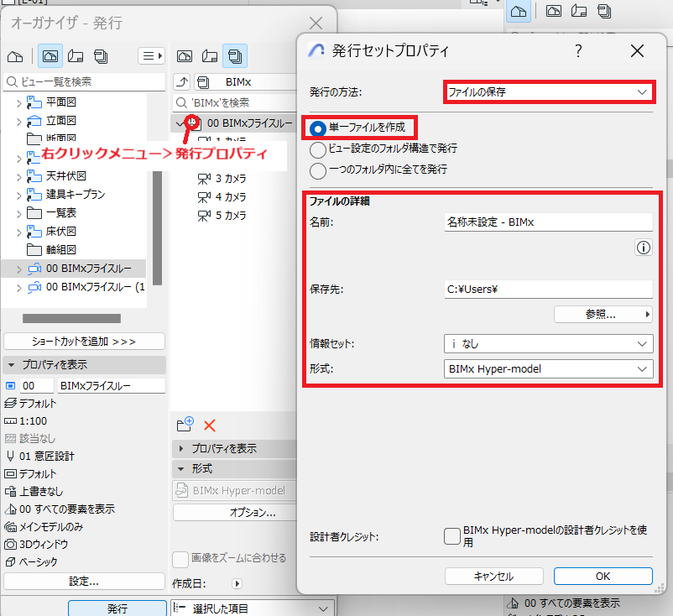Go up one level from the BIMx set
The width and height of the screenshot is (673, 616).
click(182, 82)
